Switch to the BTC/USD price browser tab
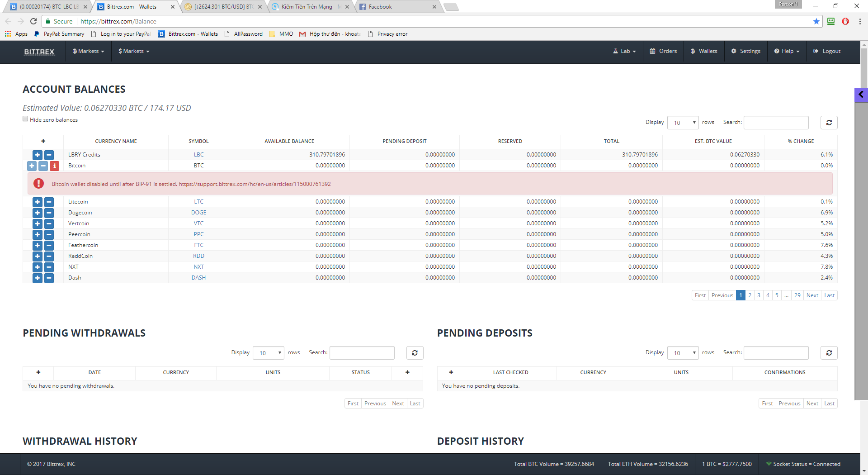 coord(223,7)
